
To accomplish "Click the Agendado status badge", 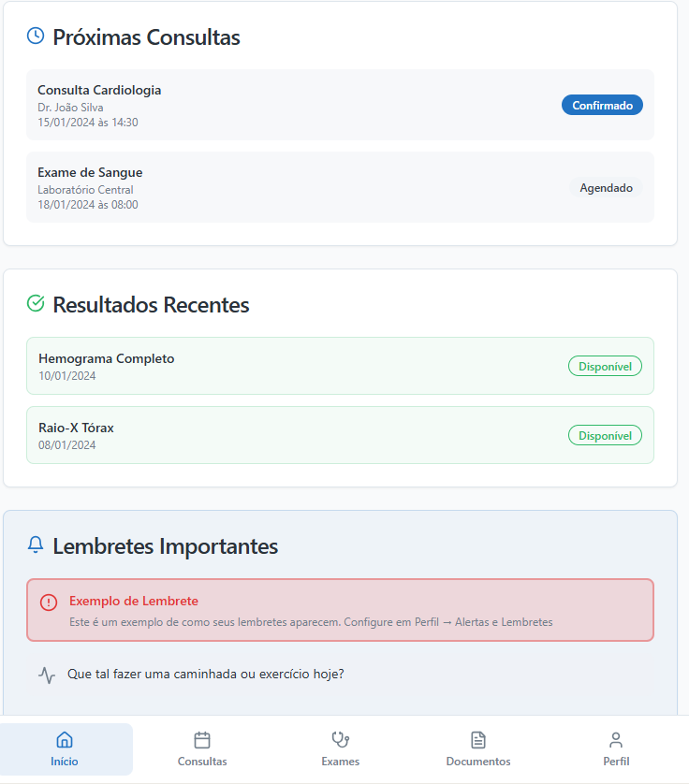I will click(606, 187).
